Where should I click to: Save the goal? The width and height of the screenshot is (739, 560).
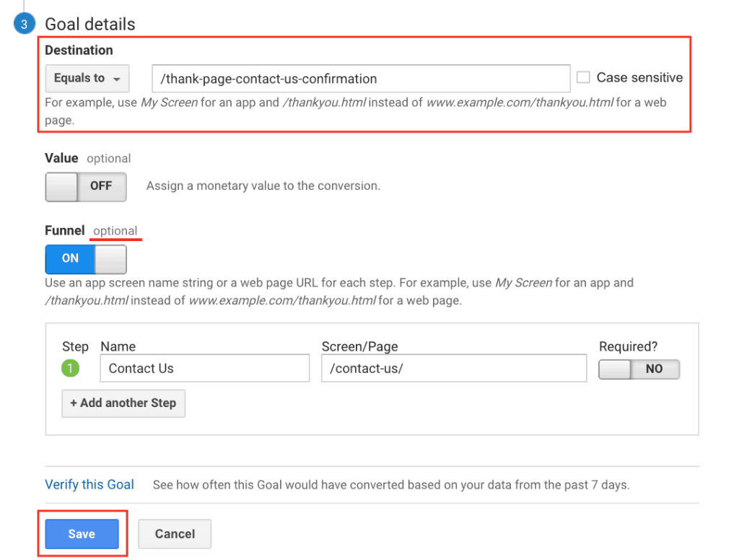pos(82,534)
